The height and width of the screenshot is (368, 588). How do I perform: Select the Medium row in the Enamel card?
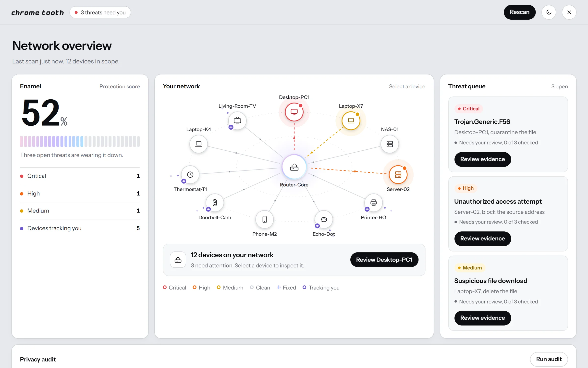[80, 211]
